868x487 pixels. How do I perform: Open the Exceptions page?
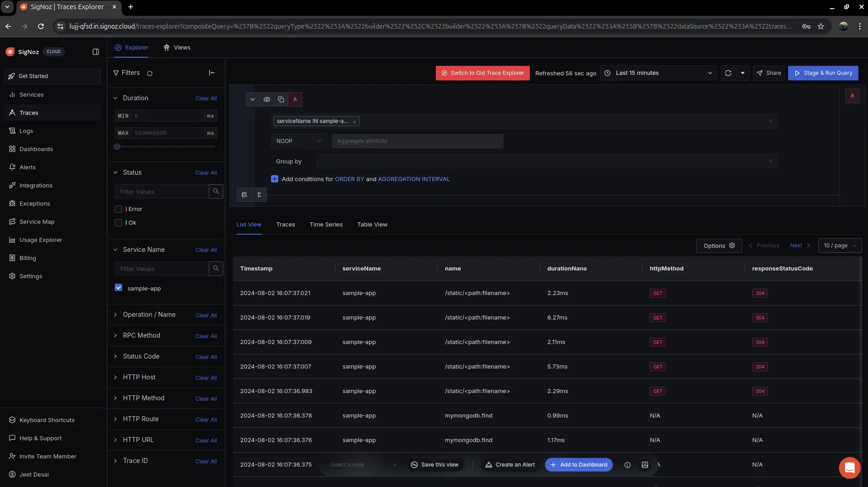pyautogui.click(x=35, y=203)
